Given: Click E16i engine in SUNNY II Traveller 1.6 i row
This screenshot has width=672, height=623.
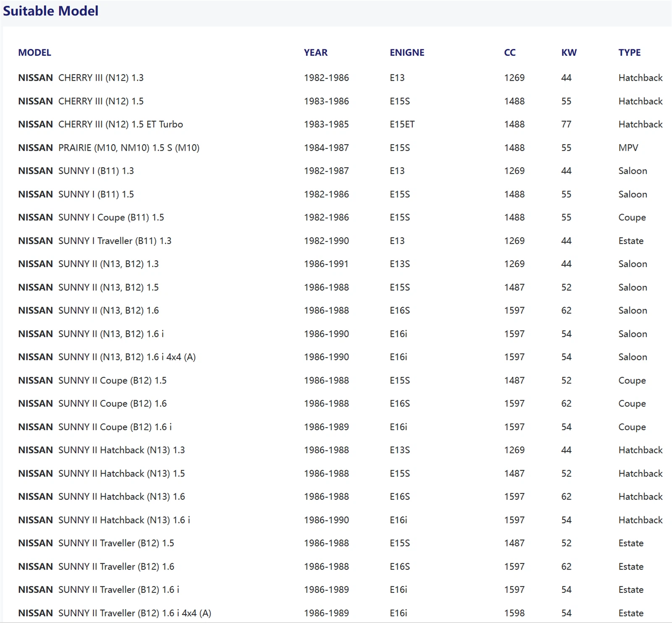Looking at the screenshot, I should click(x=399, y=590).
